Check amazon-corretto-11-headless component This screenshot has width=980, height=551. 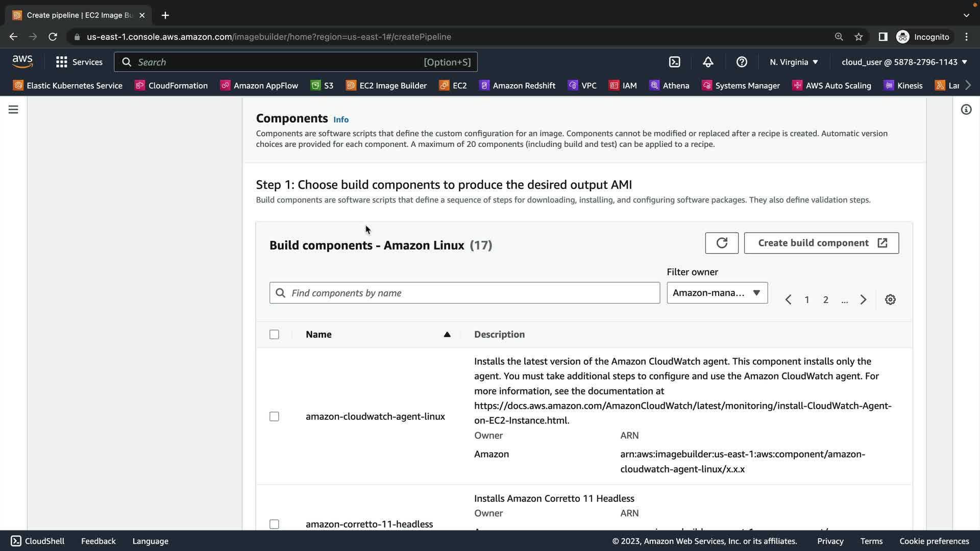274,524
